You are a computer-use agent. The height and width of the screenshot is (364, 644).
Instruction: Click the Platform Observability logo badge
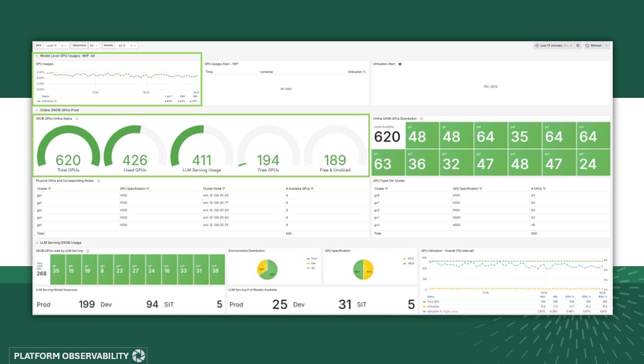pos(78,356)
